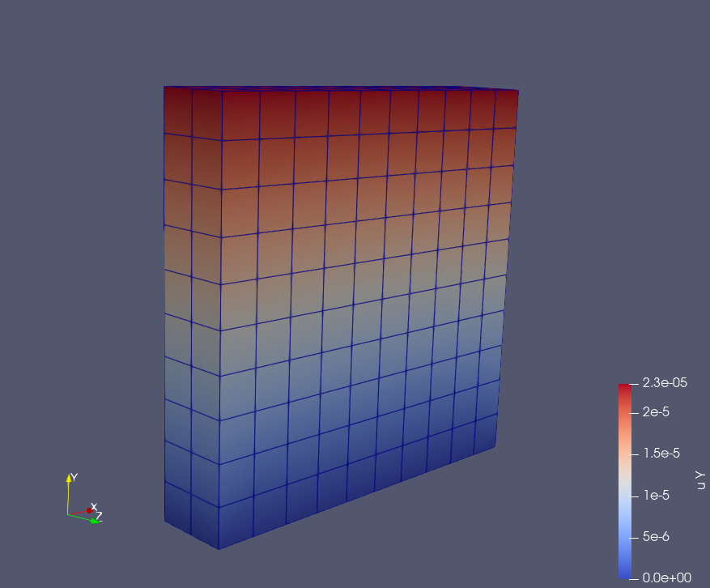Viewport: 710px width, 588px height.
Task: Click the '1e-5' legend tick label
Action: [656, 495]
